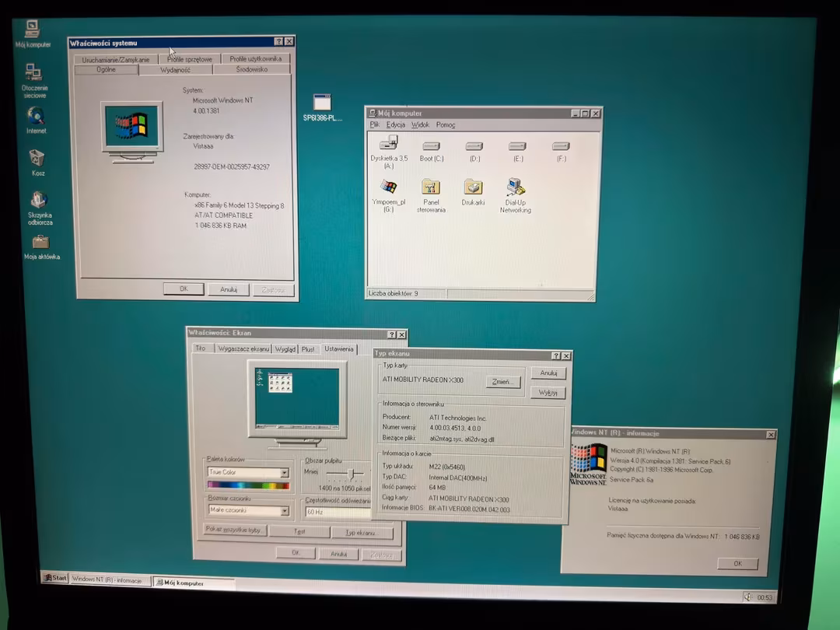The width and height of the screenshot is (840, 630).
Task: Select the Ogólne tab
Action: tap(106, 70)
